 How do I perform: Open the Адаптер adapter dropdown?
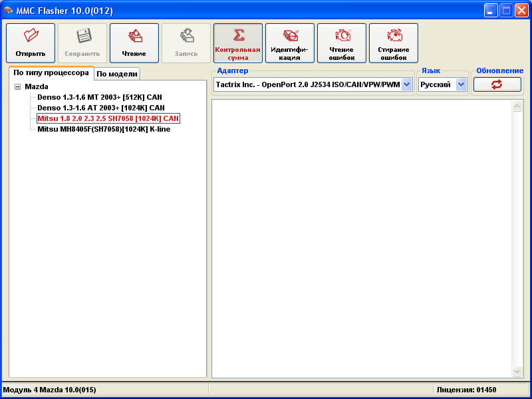pyautogui.click(x=406, y=84)
